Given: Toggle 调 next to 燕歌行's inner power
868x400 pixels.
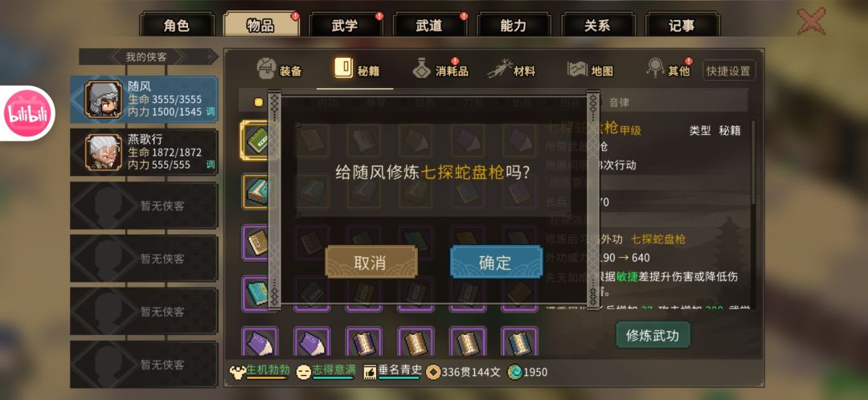Looking at the screenshot, I should click(x=211, y=165).
